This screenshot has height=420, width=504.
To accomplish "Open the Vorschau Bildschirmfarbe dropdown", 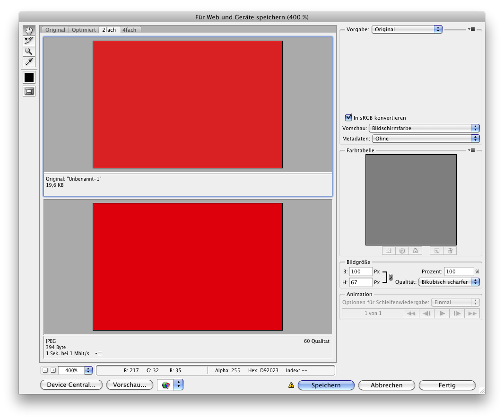I will click(x=424, y=128).
